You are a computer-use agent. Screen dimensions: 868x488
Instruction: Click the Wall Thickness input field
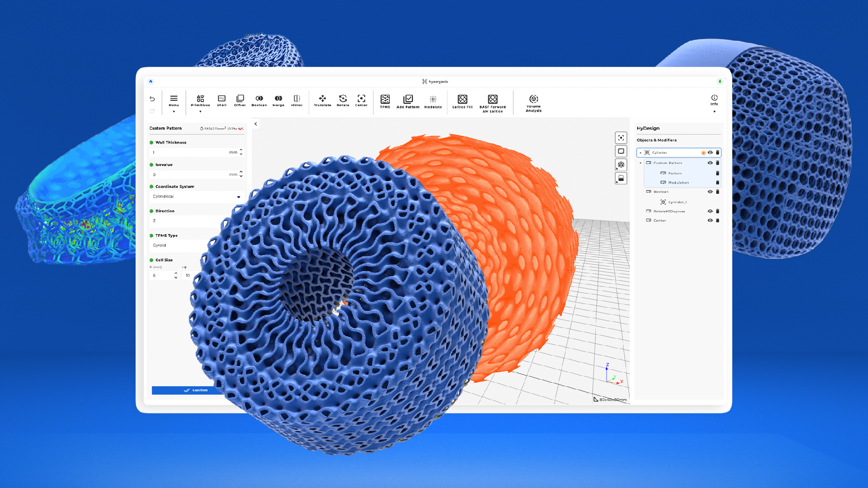coord(190,153)
